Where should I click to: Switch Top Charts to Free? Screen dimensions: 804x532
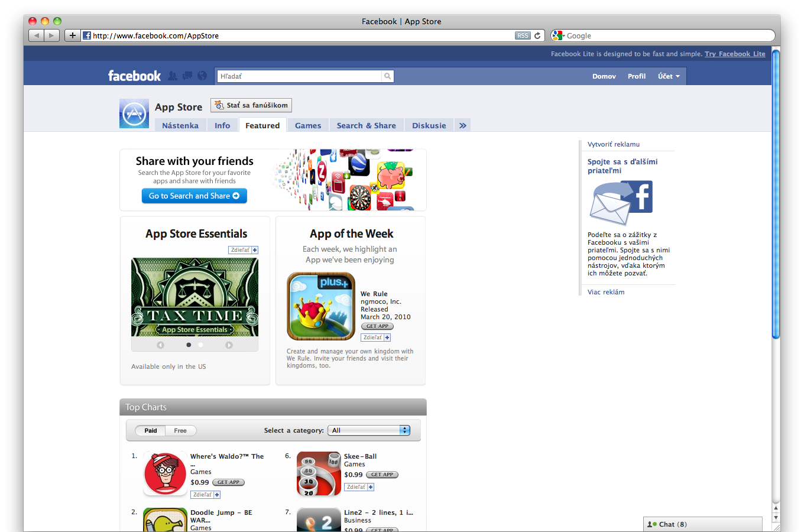tap(180, 430)
